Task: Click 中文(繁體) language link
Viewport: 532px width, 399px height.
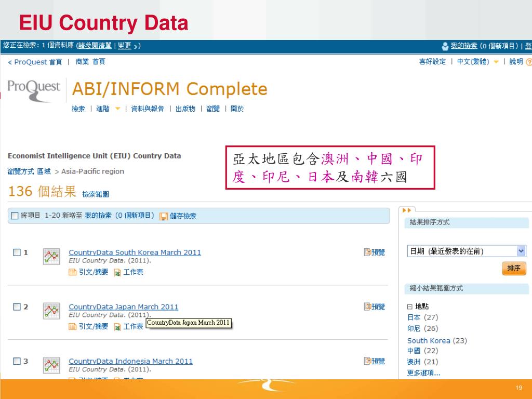Action: [x=473, y=61]
